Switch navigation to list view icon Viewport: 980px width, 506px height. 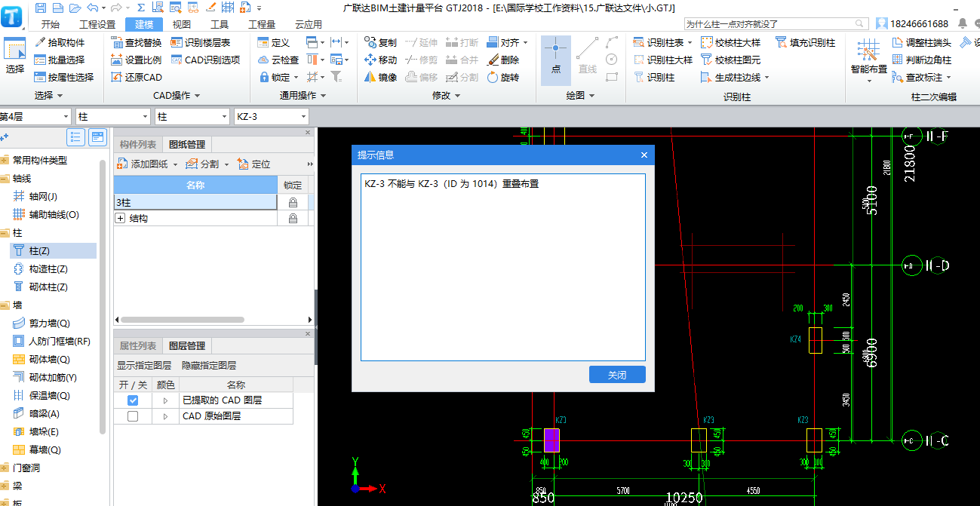tap(75, 136)
